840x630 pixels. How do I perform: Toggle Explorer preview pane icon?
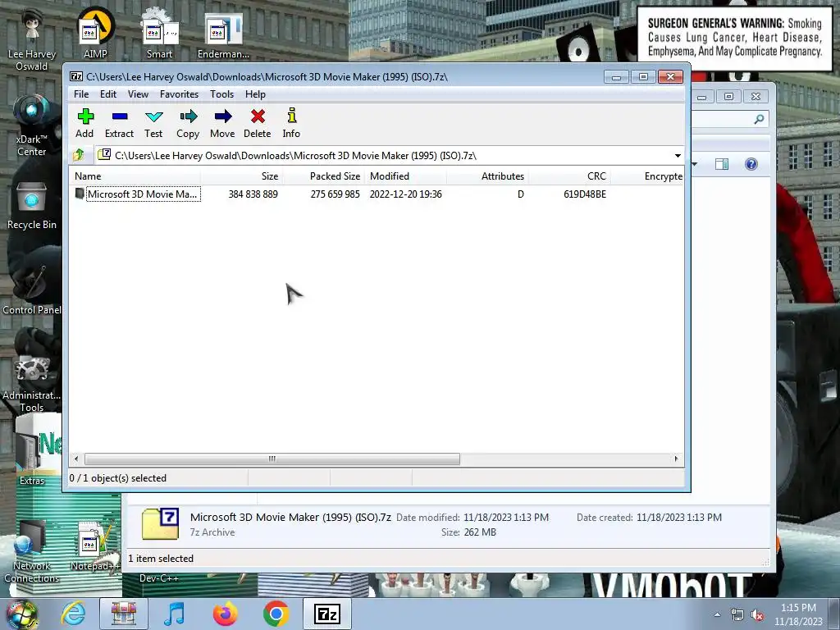tap(722, 164)
